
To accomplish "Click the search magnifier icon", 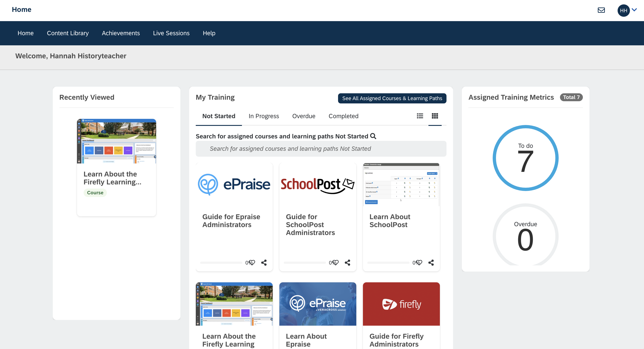I will pos(373,136).
